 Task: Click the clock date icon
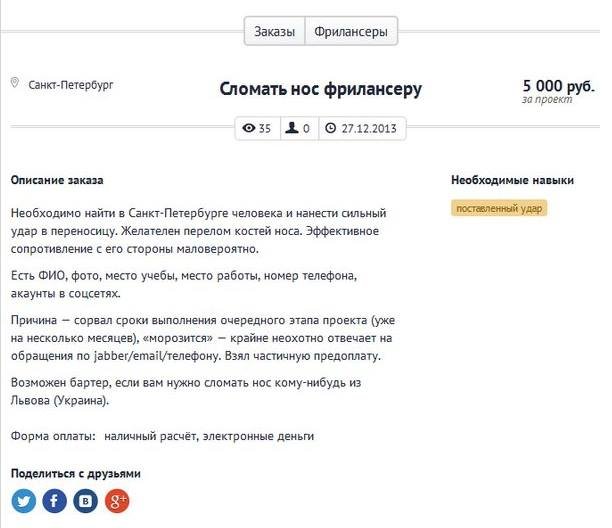pos(331,128)
